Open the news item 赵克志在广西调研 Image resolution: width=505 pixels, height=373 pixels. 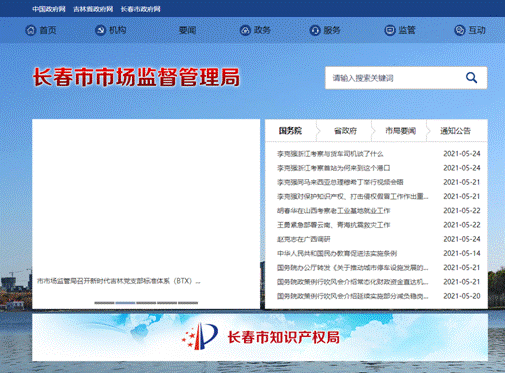304,239
